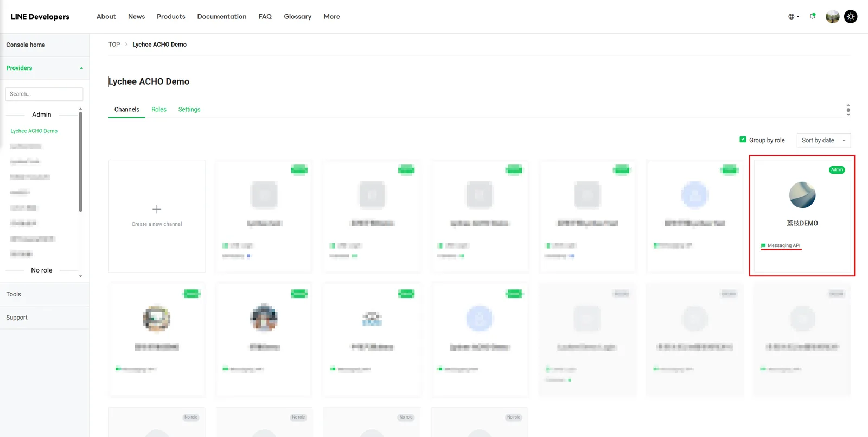
Task: Click the TOP breadcrumb link
Action: click(114, 45)
